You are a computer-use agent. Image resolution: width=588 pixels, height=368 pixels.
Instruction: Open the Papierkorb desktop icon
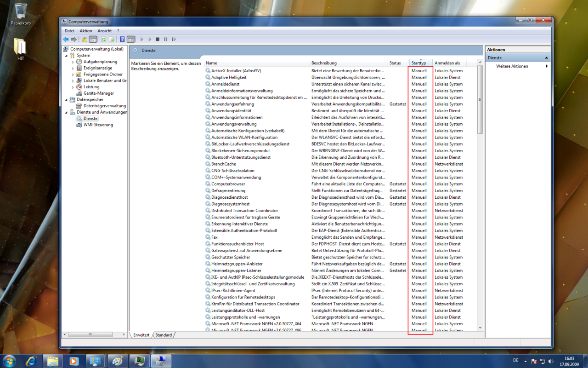tap(21, 14)
